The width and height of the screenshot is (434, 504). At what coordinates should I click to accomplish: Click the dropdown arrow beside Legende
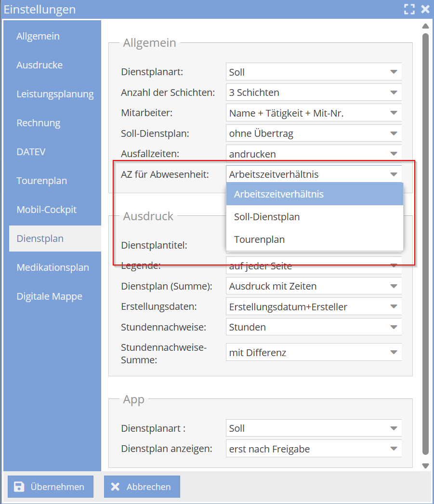[395, 265]
